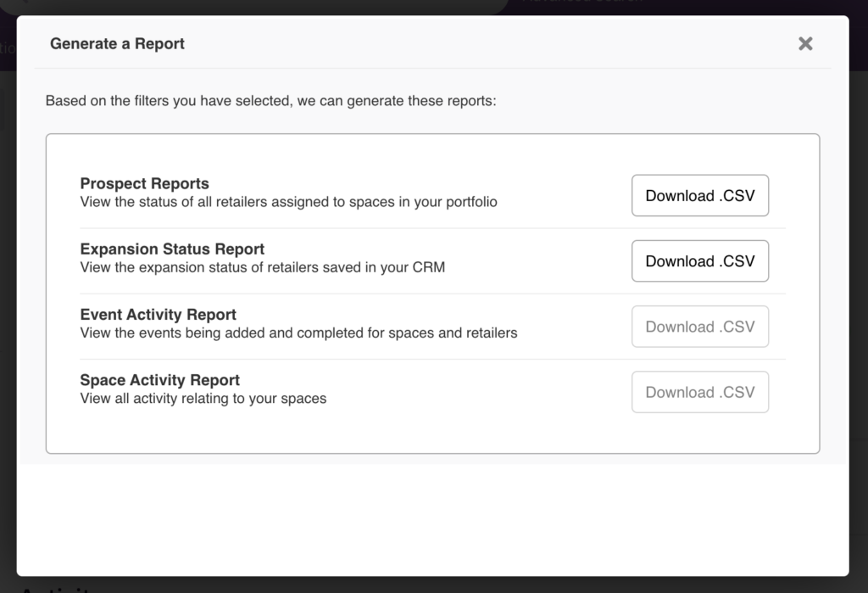Click the text 'Based on the filters you have selected'

coord(169,101)
